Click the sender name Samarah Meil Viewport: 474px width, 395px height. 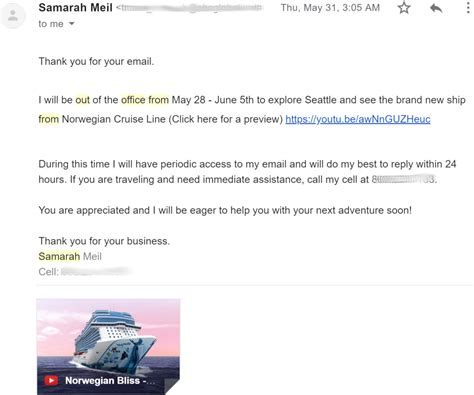pos(75,7)
